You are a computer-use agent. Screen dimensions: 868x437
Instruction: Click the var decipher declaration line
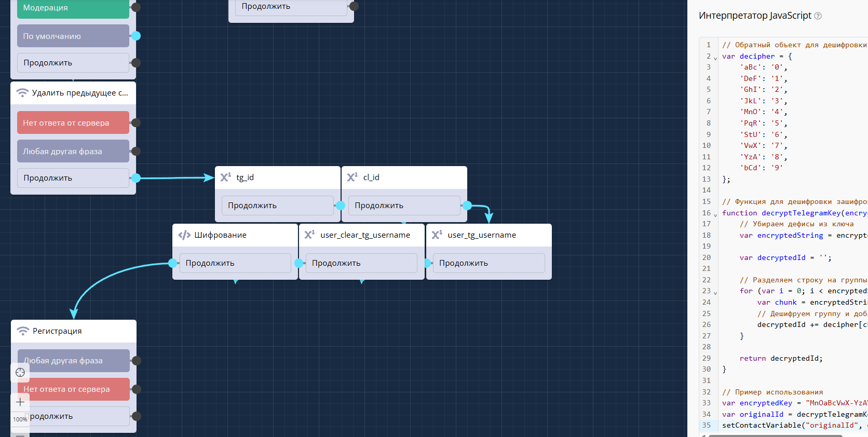pyautogui.click(x=757, y=56)
